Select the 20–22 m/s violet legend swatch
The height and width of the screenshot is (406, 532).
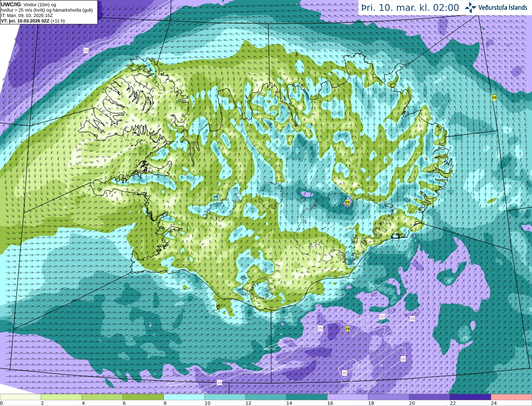pyautogui.click(x=430, y=397)
